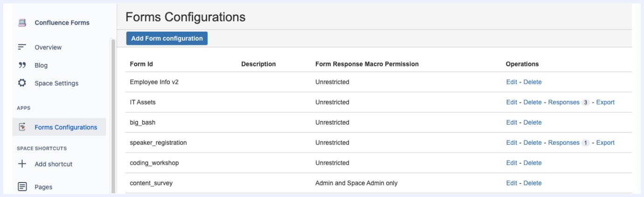Click the Employee Info v2 form id

(154, 82)
